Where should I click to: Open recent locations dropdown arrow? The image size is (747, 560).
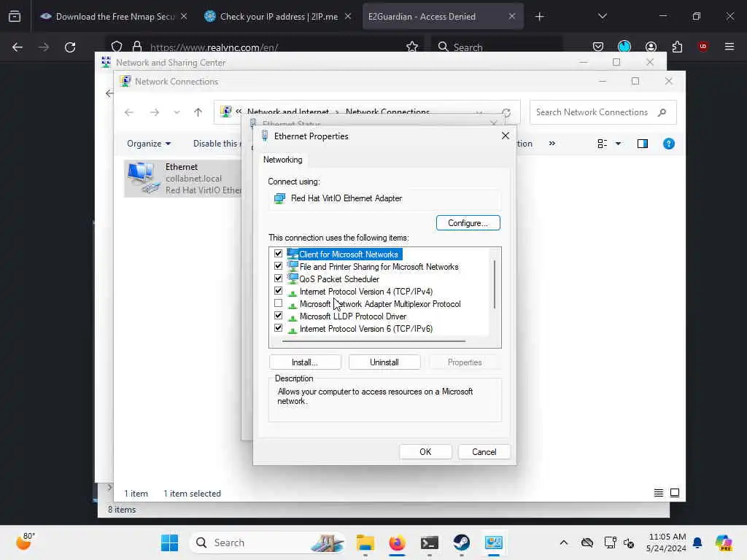pyautogui.click(x=177, y=112)
